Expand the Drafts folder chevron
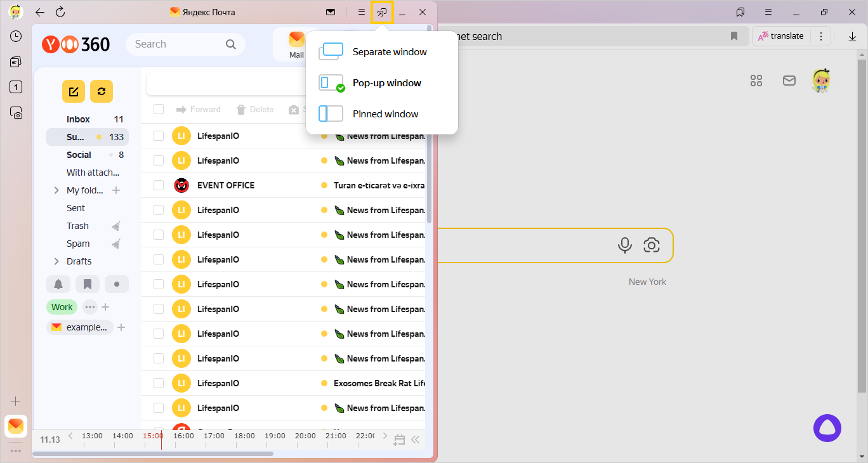The height and width of the screenshot is (463, 868). 56,261
